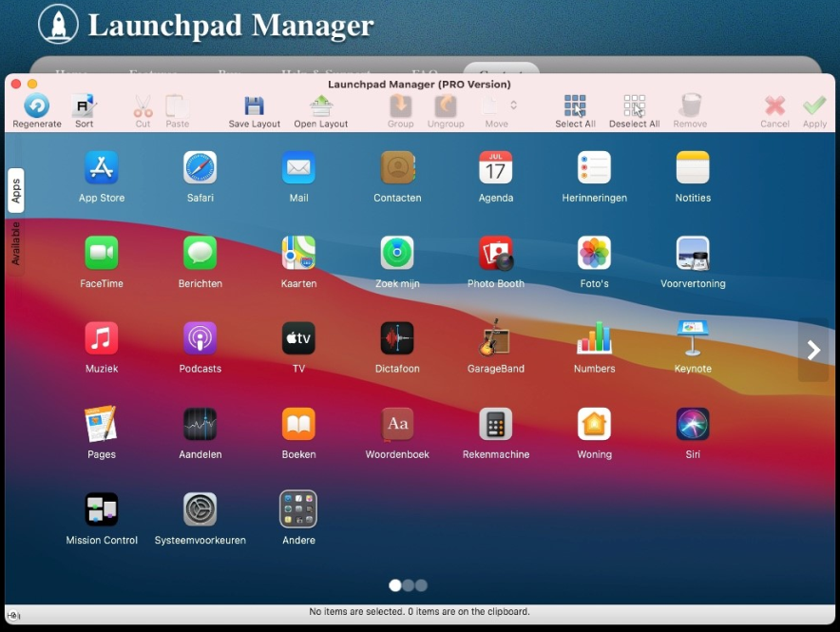Jump to the second page dot
Viewport: 840px width, 632px height.
point(409,585)
